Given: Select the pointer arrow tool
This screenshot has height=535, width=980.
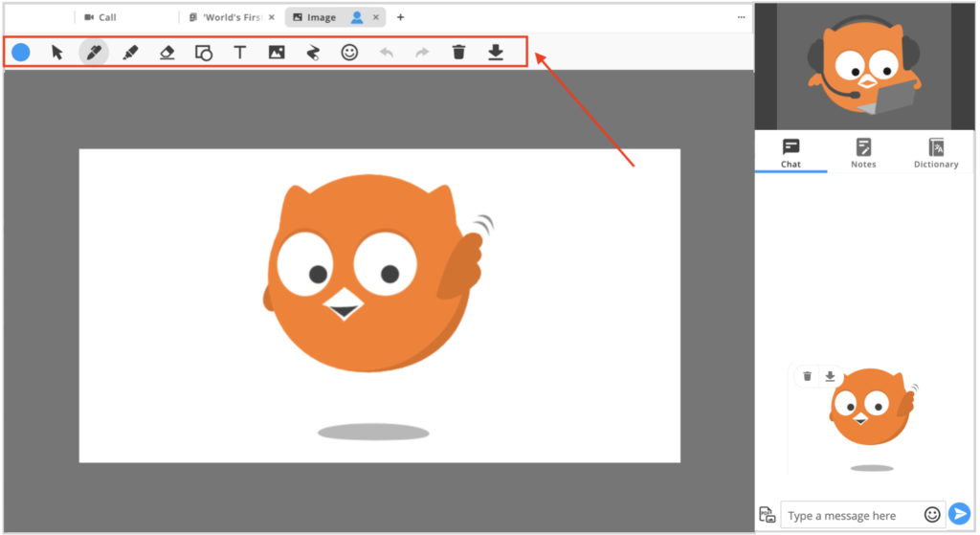Looking at the screenshot, I should (x=57, y=52).
